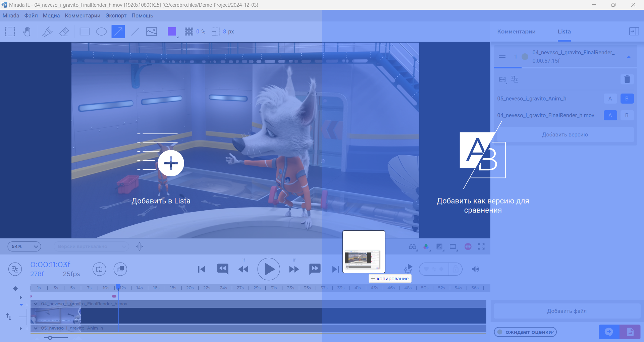The width and height of the screenshot is (644, 342).
Task: Click the blue send arrow button
Action: click(609, 332)
